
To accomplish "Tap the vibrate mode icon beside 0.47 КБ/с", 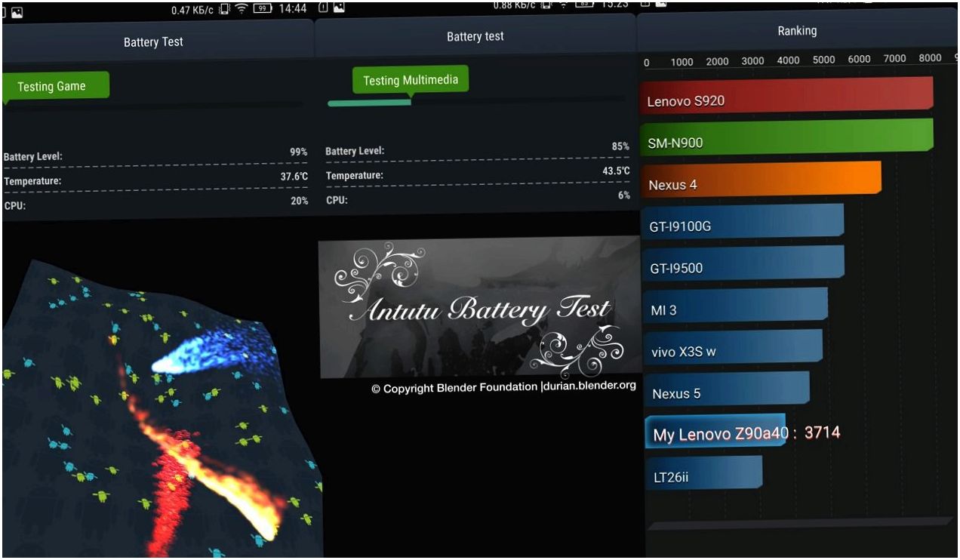I will (x=225, y=10).
